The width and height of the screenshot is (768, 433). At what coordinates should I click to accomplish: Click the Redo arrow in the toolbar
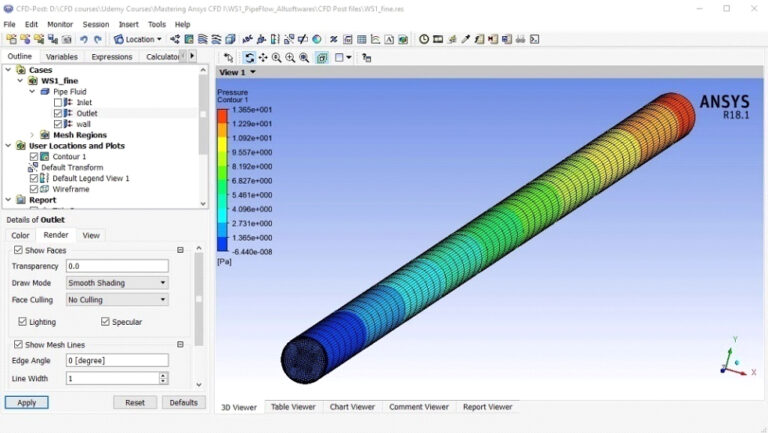(98, 39)
